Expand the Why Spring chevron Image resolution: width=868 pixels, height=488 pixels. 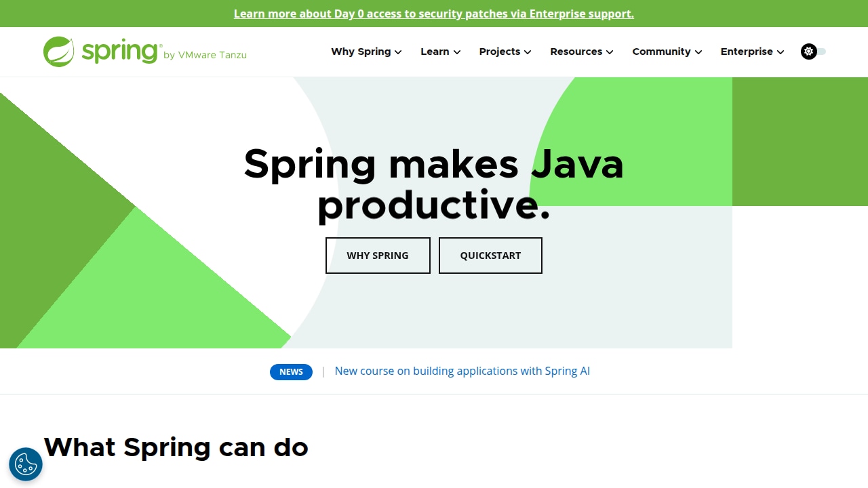coord(398,52)
